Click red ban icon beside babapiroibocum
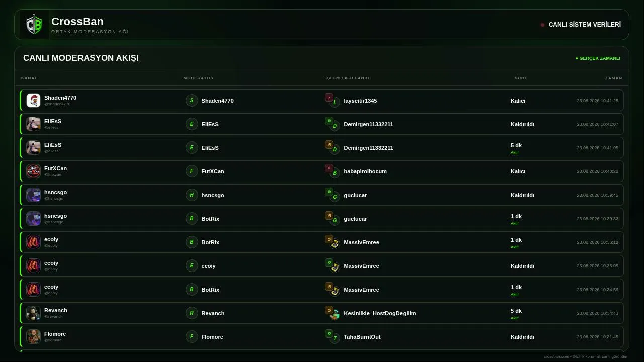 point(329,168)
